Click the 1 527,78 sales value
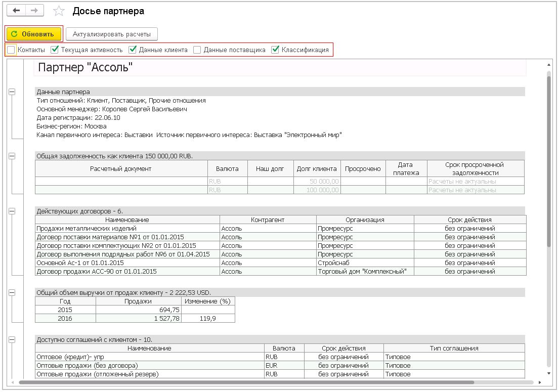 [139, 318]
